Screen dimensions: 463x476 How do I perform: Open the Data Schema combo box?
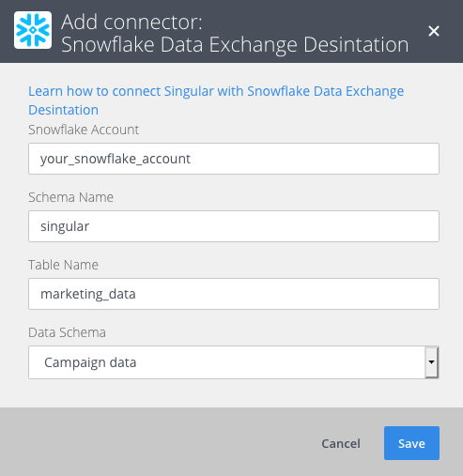[234, 362]
